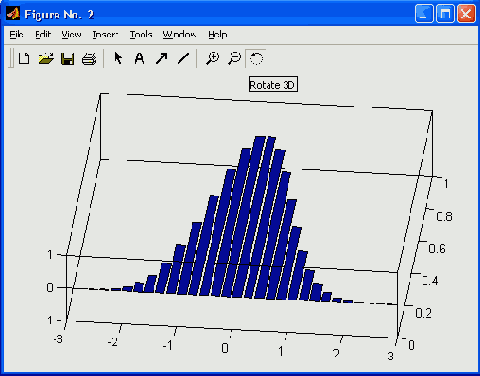Click the MATLAB icon in title bar

(13, 14)
